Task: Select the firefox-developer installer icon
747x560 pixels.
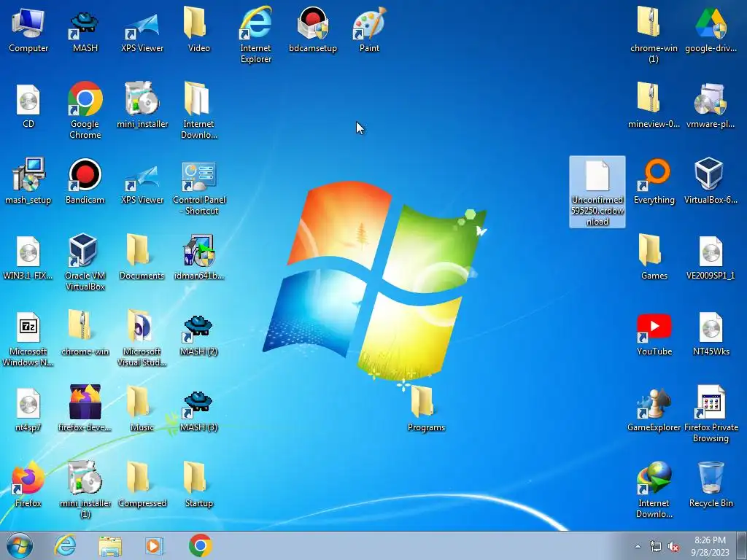Action: (x=85, y=408)
